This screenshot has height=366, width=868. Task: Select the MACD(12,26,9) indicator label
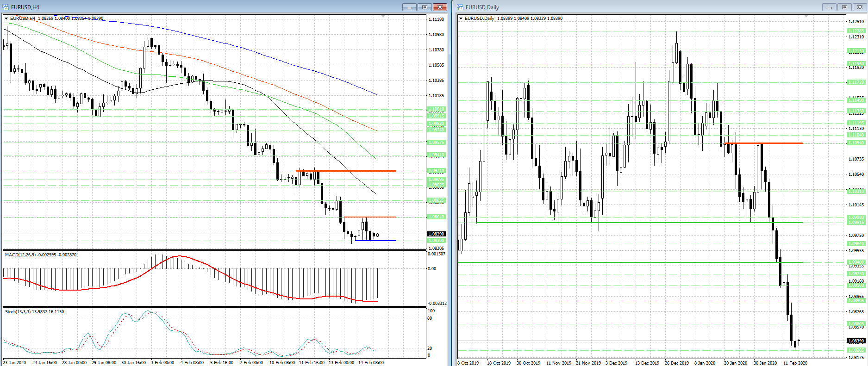[x=41, y=255]
